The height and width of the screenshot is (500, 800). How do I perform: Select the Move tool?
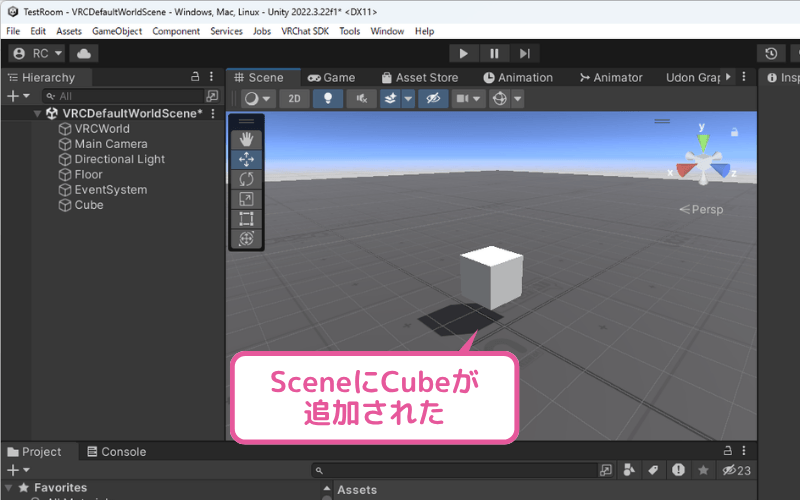pos(246,159)
